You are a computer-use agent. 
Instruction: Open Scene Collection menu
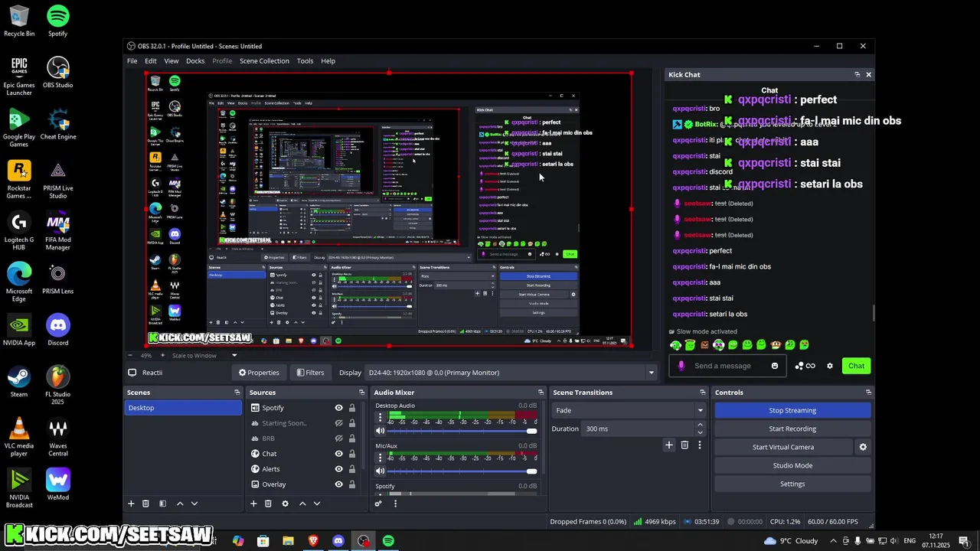coord(264,61)
